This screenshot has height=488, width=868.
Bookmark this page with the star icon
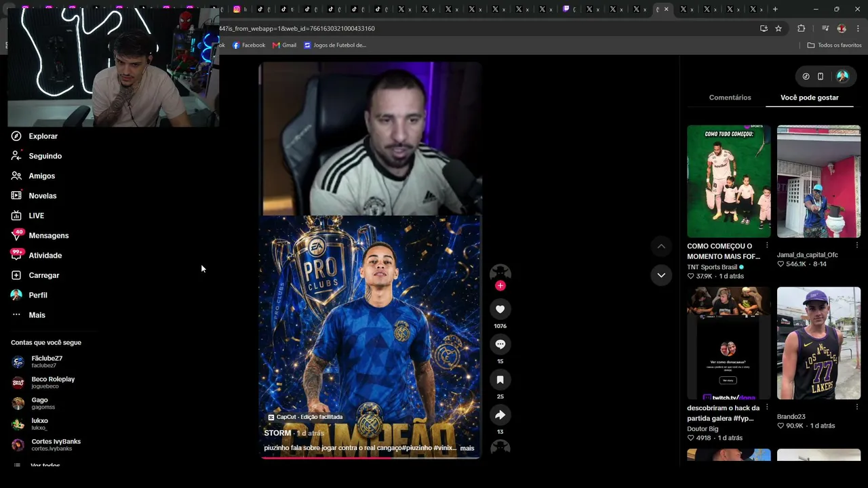point(778,28)
